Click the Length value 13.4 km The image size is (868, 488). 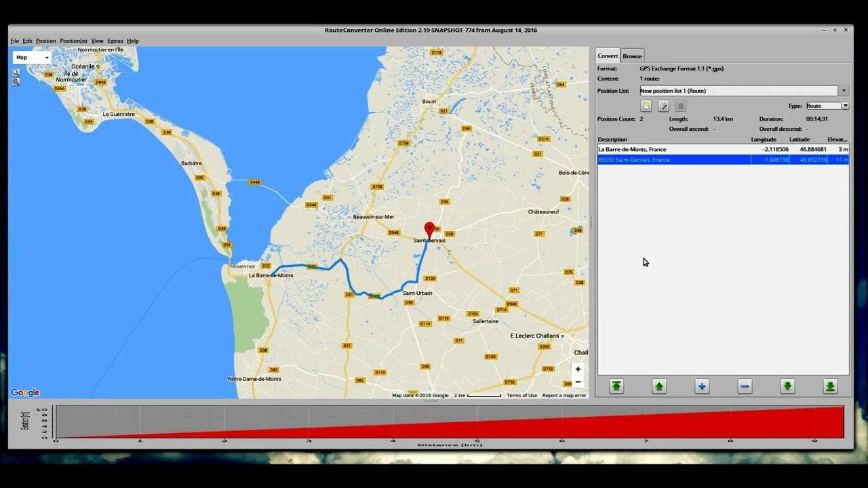724,119
